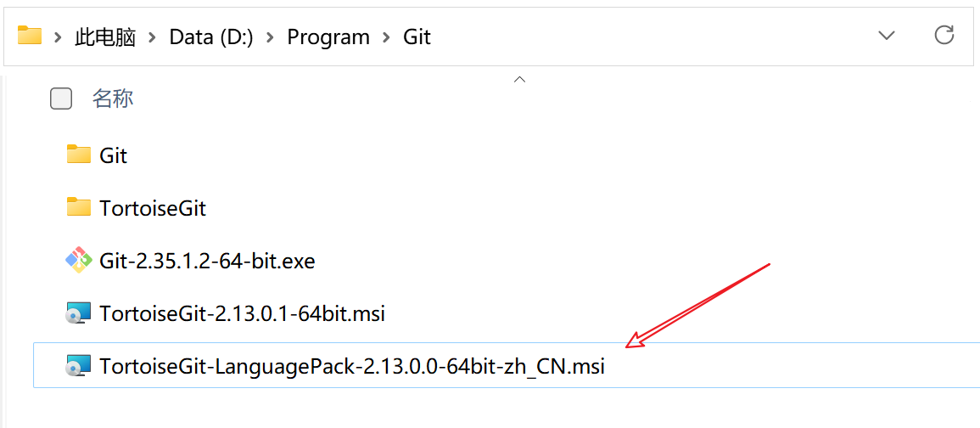Click the folder icon in address bar
Image resolution: width=980 pixels, height=428 pixels.
[30, 36]
